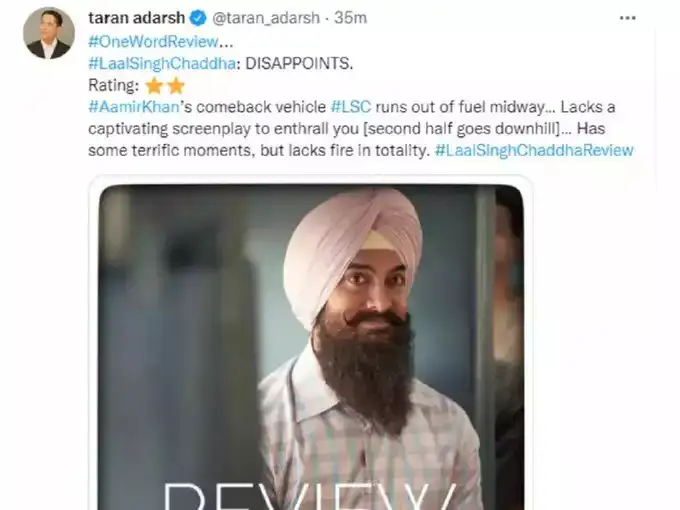680x510 pixels.
Task: Open the #LaalSinghChaddha hashtag
Action: [162, 63]
